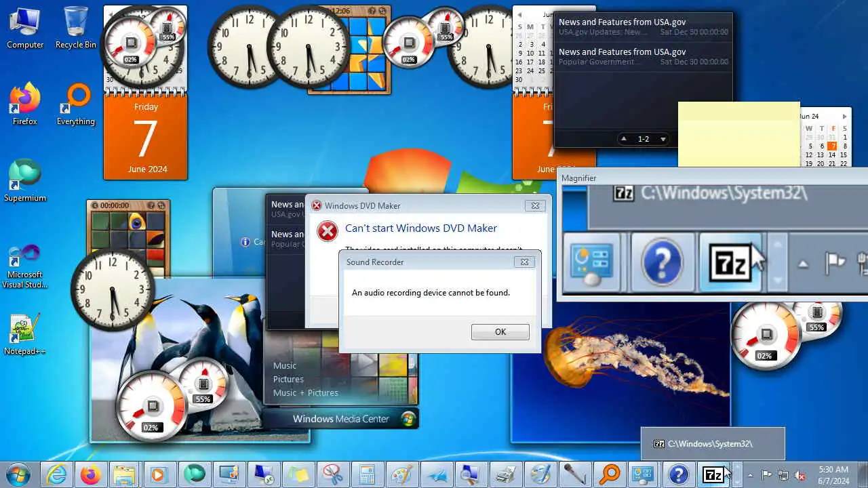Select Pictures in Windows Media Center gadget
Screen dimensions: 868x488
pyautogui.click(x=288, y=379)
